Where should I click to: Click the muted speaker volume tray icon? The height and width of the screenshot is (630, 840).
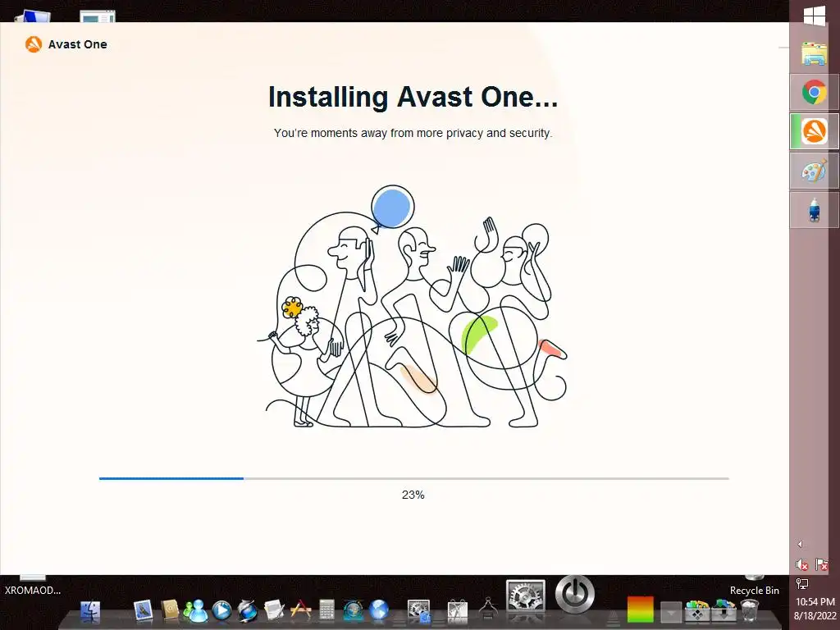pyautogui.click(x=802, y=564)
